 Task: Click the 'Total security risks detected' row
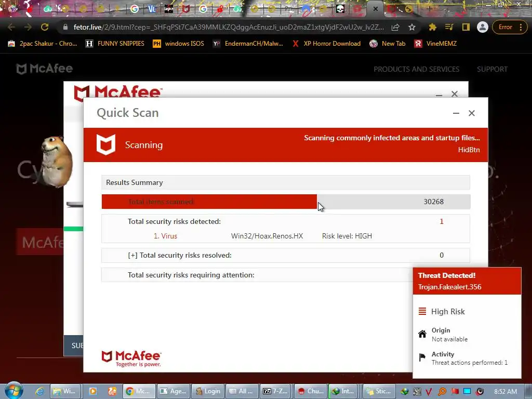(286, 221)
